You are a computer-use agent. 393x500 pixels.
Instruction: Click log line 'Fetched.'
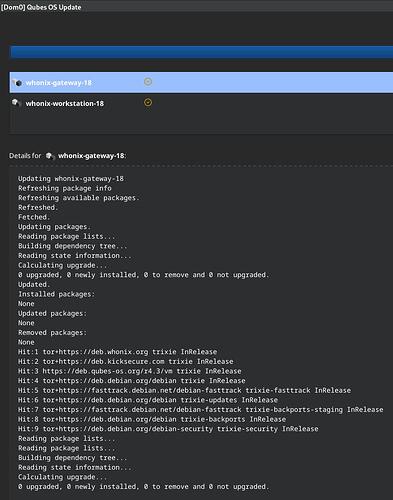point(34,217)
